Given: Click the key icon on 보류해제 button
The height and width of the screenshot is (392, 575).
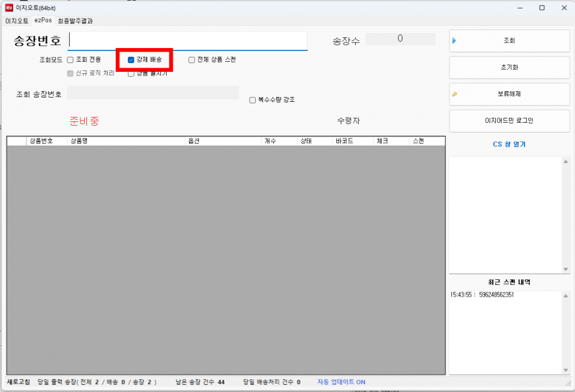Looking at the screenshot, I should [454, 94].
